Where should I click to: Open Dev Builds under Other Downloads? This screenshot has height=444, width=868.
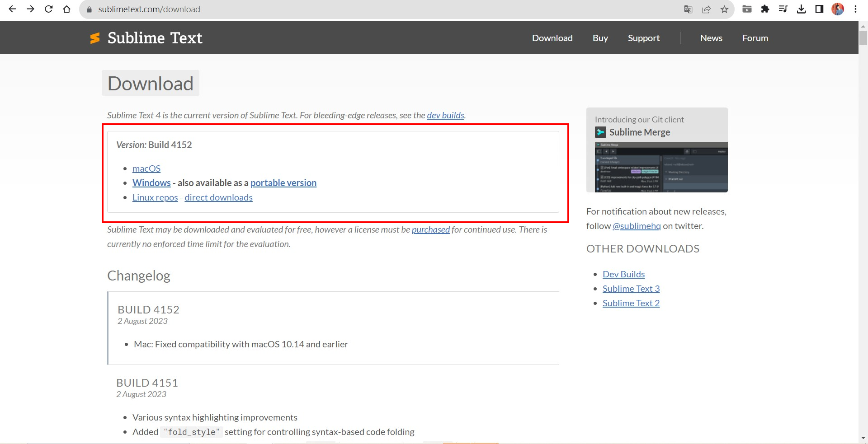click(x=623, y=274)
